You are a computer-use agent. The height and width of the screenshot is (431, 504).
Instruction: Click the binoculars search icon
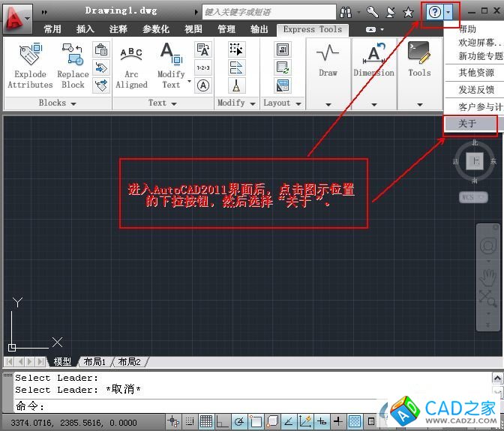tap(346, 12)
